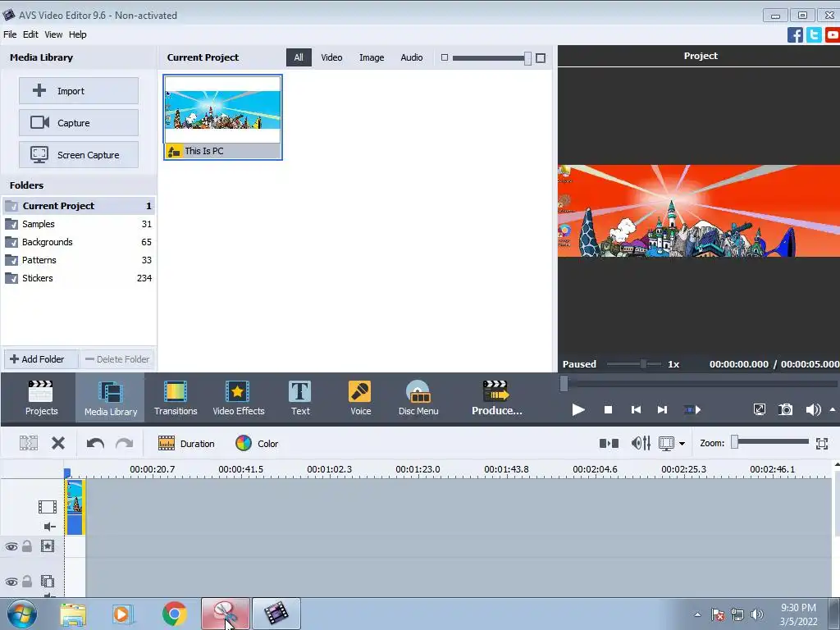Image resolution: width=840 pixels, height=630 pixels.
Task: Start video production with Produce
Action: click(496, 398)
